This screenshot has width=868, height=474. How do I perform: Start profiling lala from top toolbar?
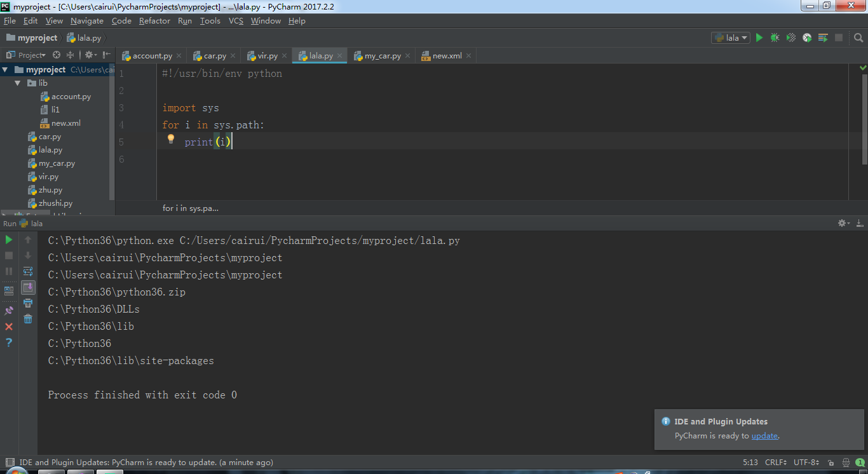[807, 38]
